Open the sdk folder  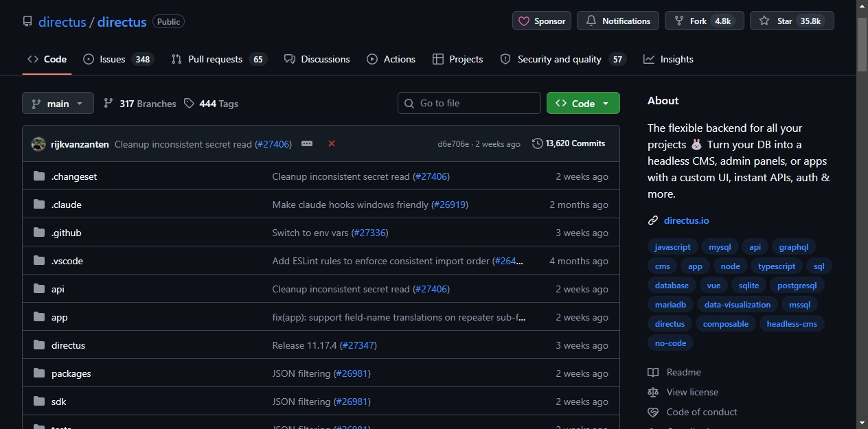58,402
